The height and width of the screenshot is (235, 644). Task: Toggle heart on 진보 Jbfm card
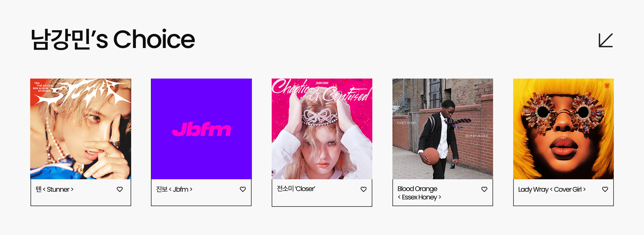tap(243, 189)
